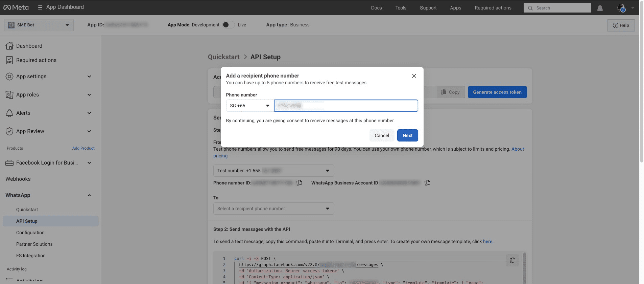Go to WhatsApp Quickstart in sidebar
This screenshot has width=644, height=284.
(27, 210)
